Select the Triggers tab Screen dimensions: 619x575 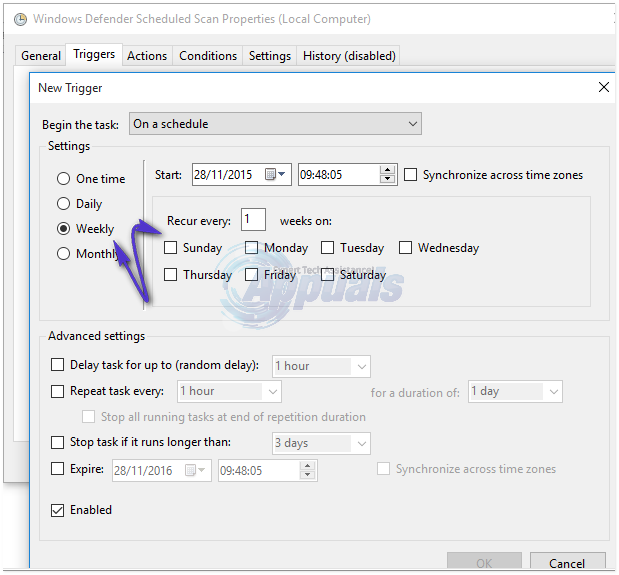(94, 54)
